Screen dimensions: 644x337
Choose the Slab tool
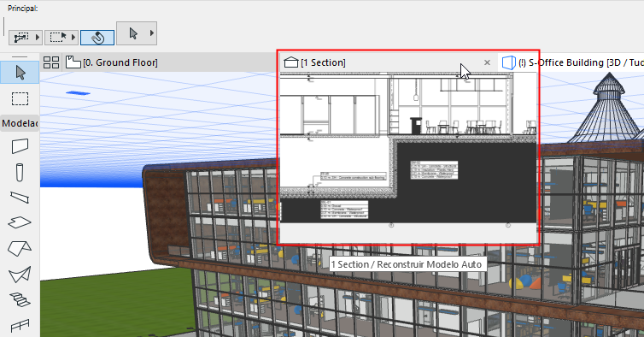20,222
